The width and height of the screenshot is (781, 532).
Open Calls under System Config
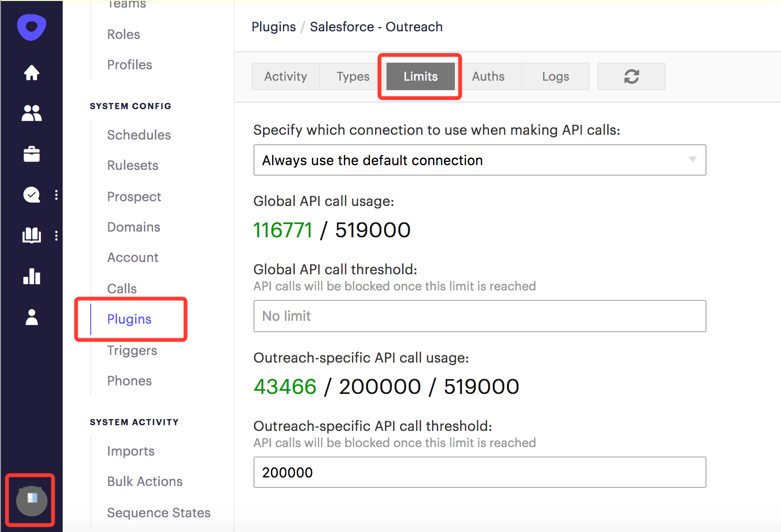(122, 289)
